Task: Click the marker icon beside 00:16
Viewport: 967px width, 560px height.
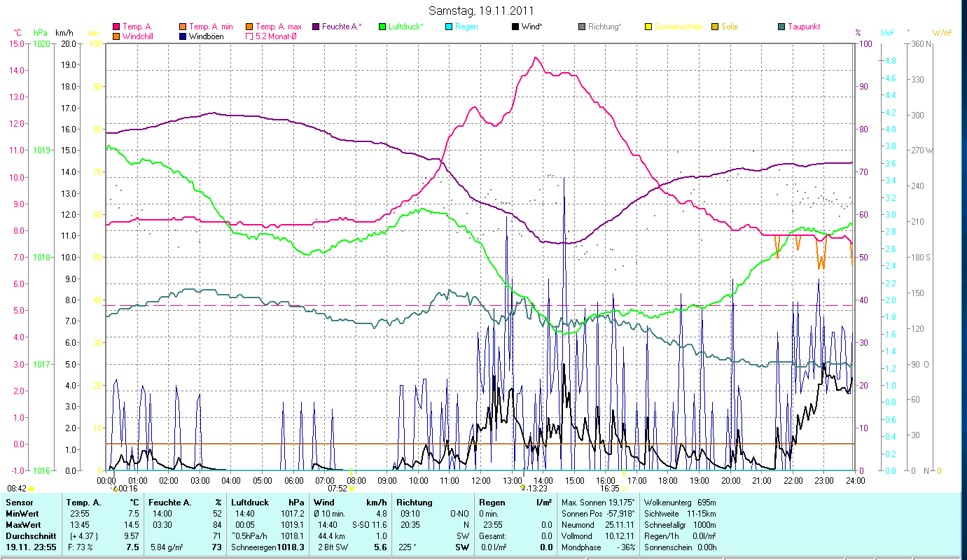Action: click(116, 489)
